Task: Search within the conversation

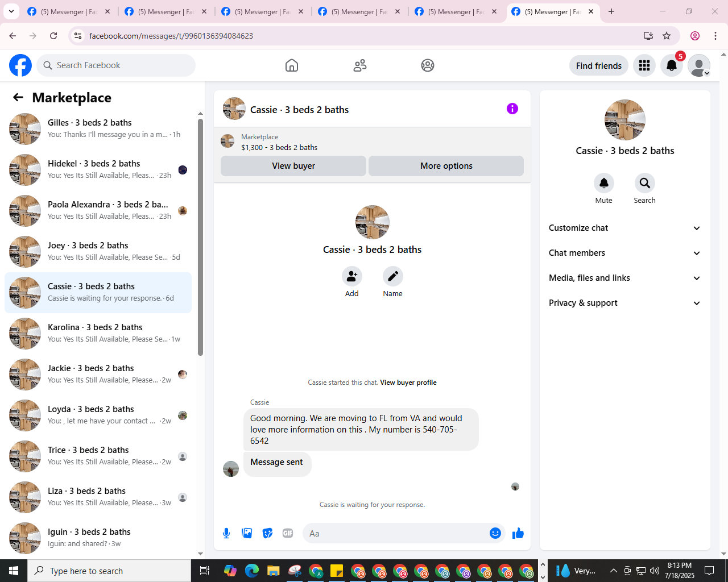Action: (645, 183)
